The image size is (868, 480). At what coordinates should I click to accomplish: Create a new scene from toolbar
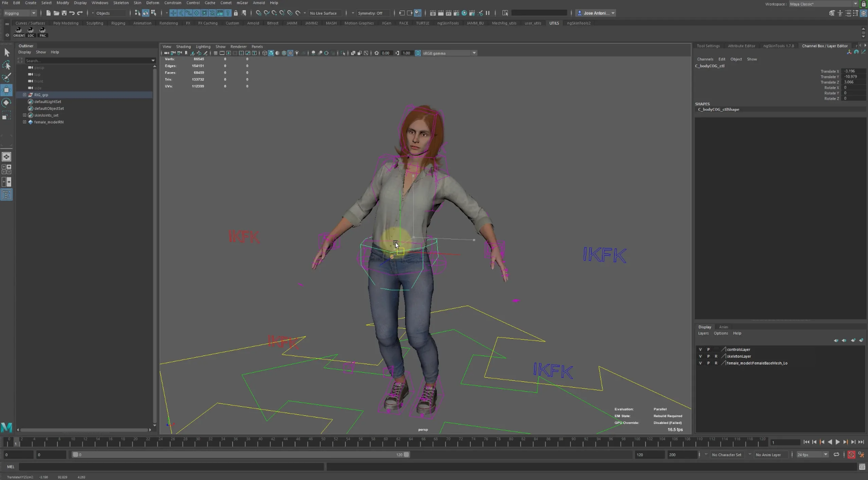tap(48, 13)
